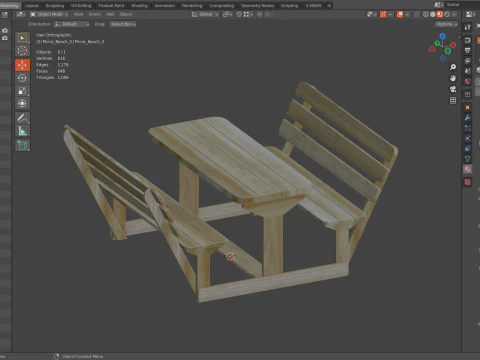This screenshot has width=480, height=360.
Task: Open the Object menu
Action: coord(126,14)
